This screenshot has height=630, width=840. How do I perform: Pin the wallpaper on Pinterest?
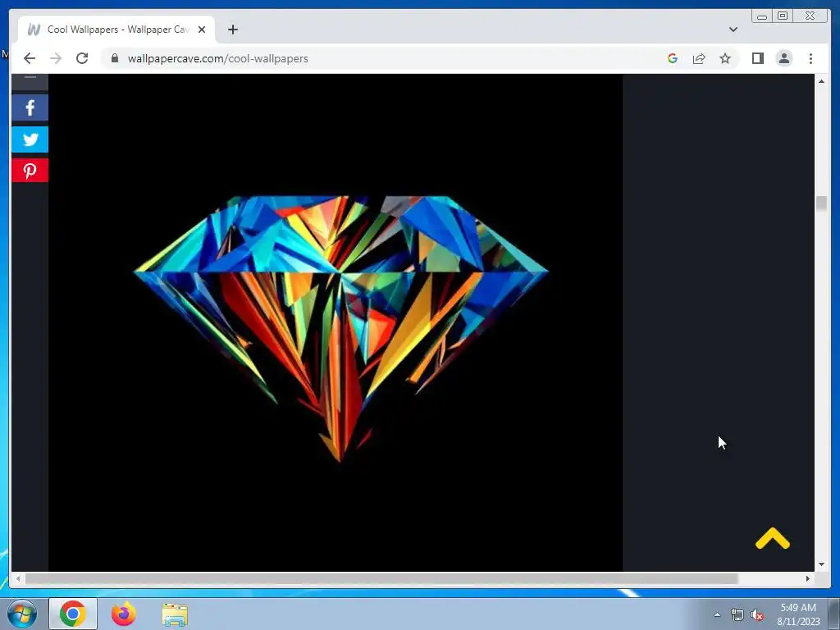pyautogui.click(x=30, y=171)
